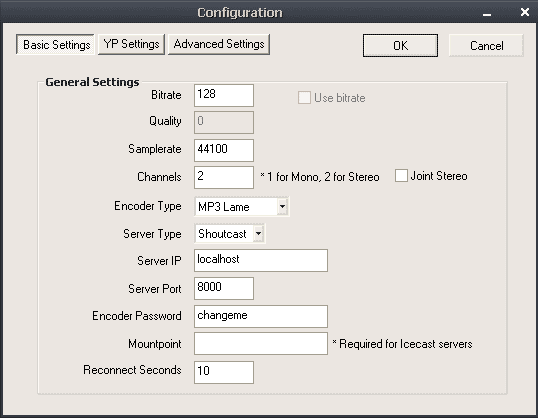Focus the Server Port field
The image size is (538, 418).
(224, 288)
